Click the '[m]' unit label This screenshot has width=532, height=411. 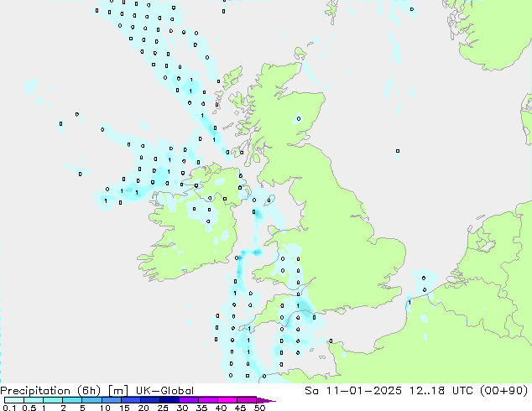pos(117,391)
